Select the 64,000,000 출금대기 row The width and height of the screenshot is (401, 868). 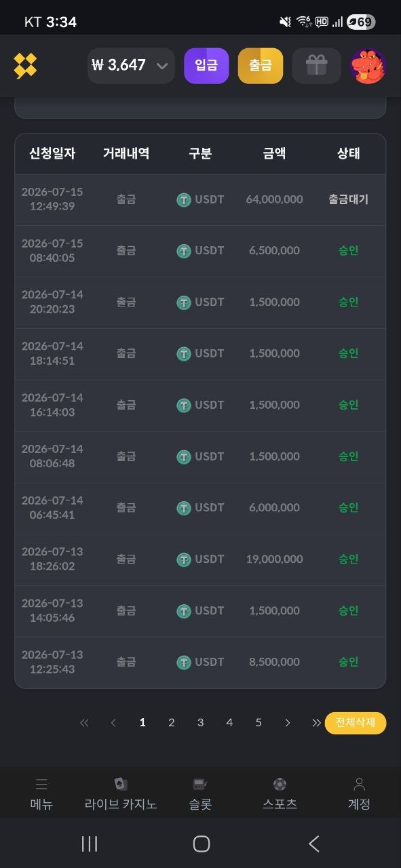200,200
